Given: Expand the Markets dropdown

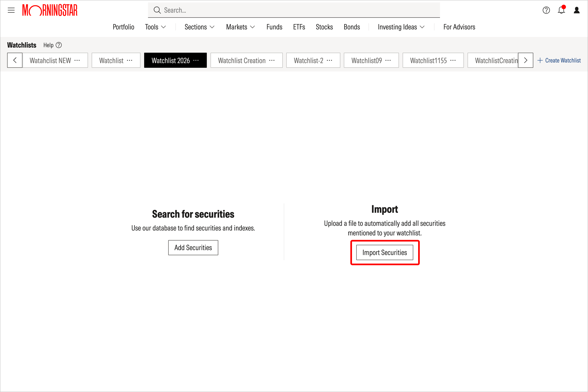Looking at the screenshot, I should tap(241, 27).
